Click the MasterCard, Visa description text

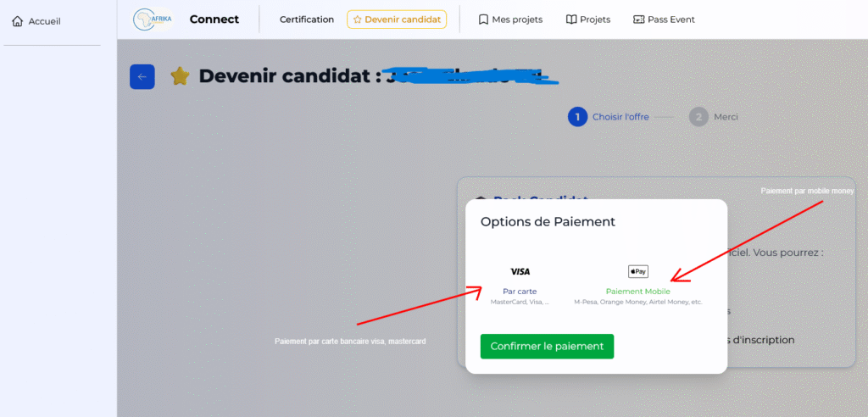(520, 303)
